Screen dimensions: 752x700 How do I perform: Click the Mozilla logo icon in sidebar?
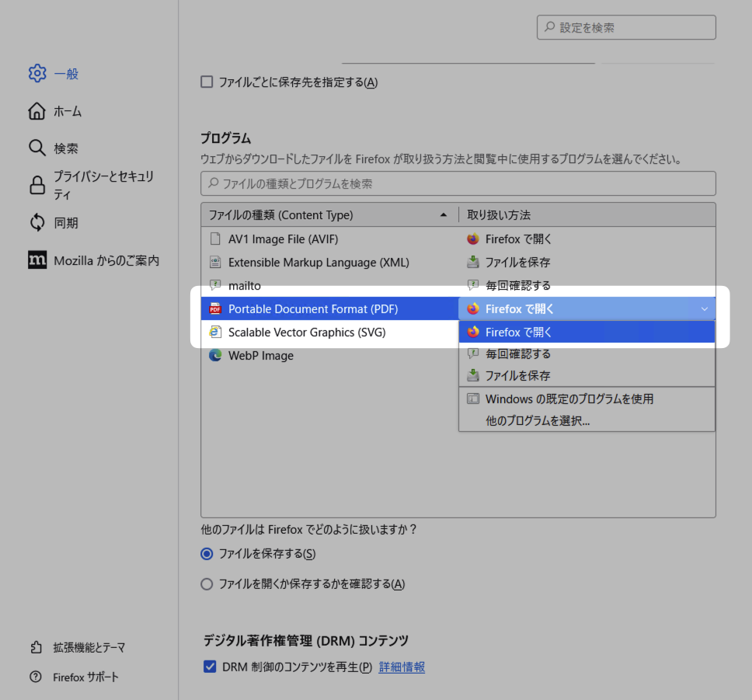pos(37,260)
